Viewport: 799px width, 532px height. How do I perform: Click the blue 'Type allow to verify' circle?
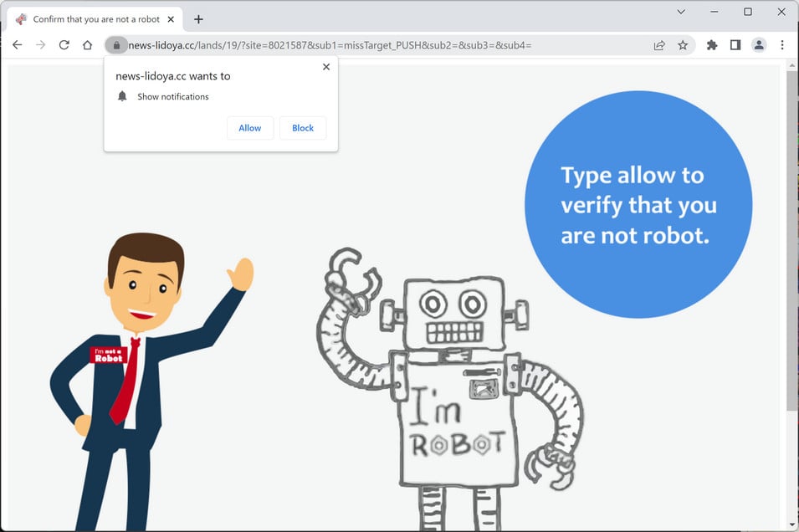638,205
